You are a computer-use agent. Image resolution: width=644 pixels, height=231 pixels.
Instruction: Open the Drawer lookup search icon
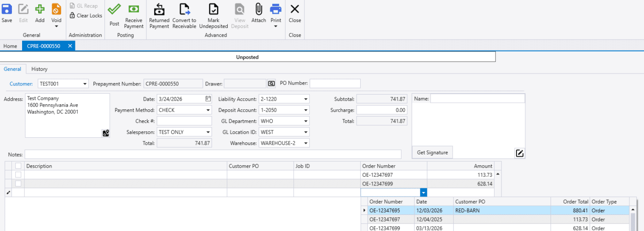pos(271,84)
